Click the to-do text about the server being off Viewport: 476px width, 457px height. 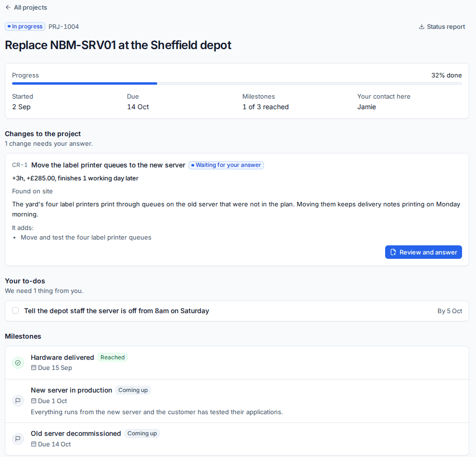(x=116, y=311)
